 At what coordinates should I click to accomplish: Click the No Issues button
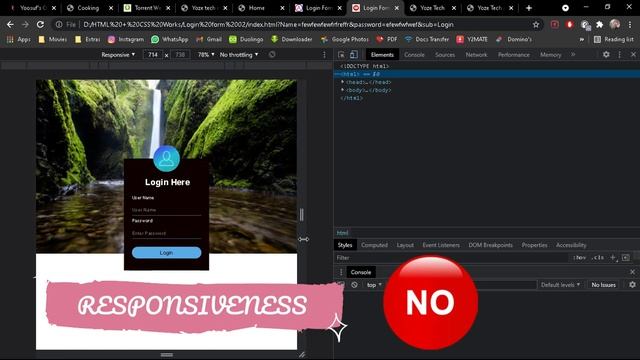point(603,285)
